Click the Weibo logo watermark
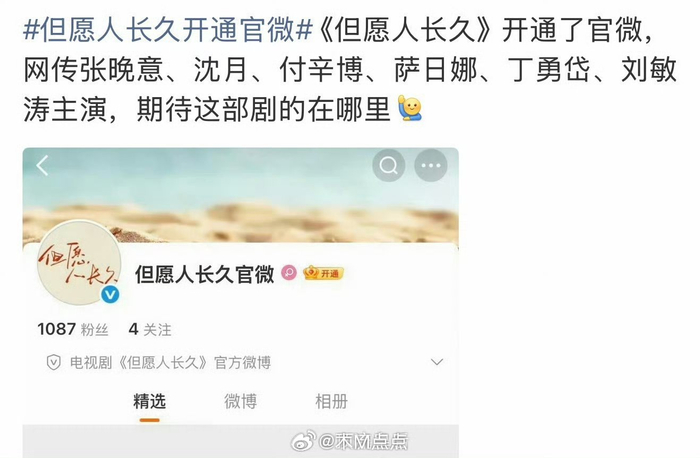 click(303, 441)
